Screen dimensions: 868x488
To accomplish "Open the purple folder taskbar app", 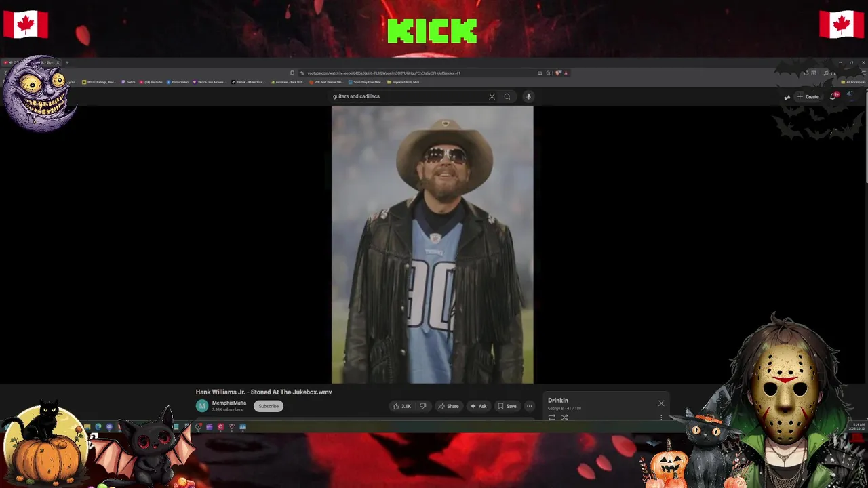I will tap(209, 427).
